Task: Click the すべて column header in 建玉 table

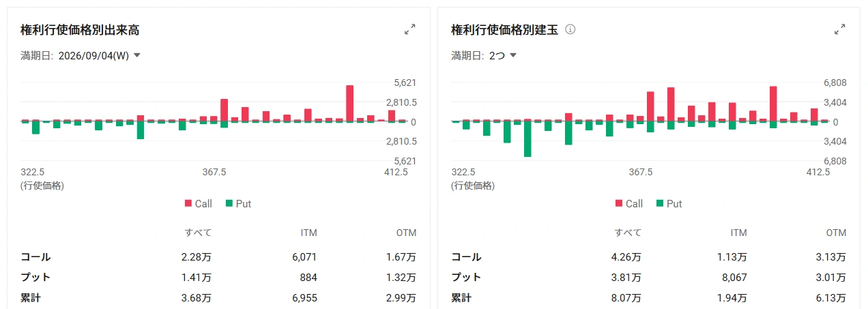Action: click(x=628, y=233)
